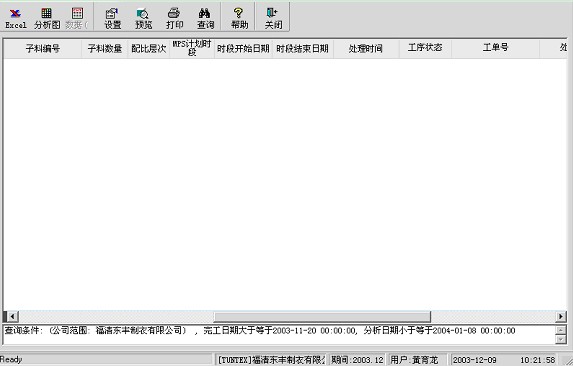Viewport: 573px width, 366px height.
Task: Open the 分析图 analysis chart
Action: (x=47, y=18)
